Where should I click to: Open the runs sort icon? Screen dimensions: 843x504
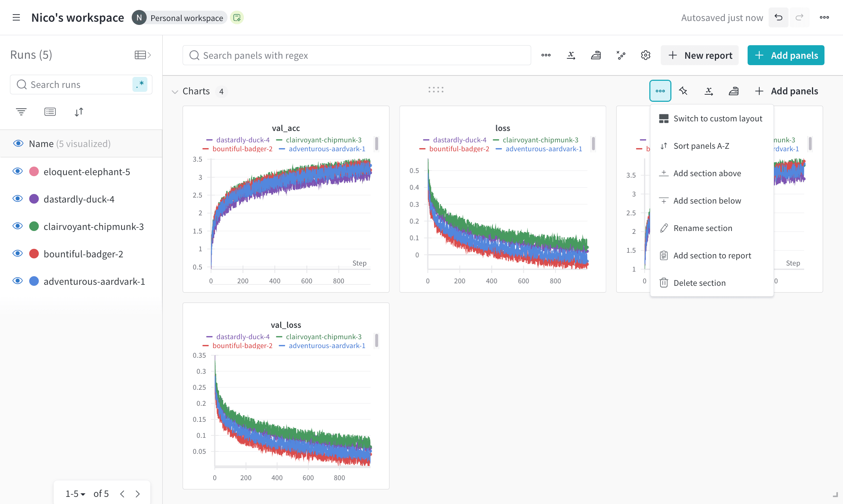pos(79,112)
